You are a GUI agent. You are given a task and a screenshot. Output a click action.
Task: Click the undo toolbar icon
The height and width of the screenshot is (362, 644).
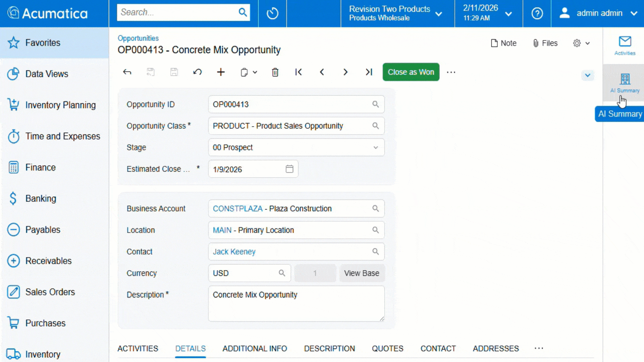pyautogui.click(x=198, y=72)
